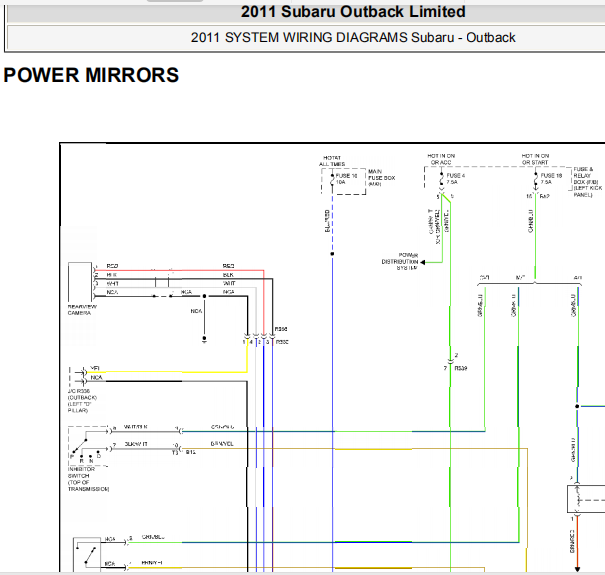
Task: Select the "FUSE 18 7.5A" label
Action: click(x=551, y=179)
